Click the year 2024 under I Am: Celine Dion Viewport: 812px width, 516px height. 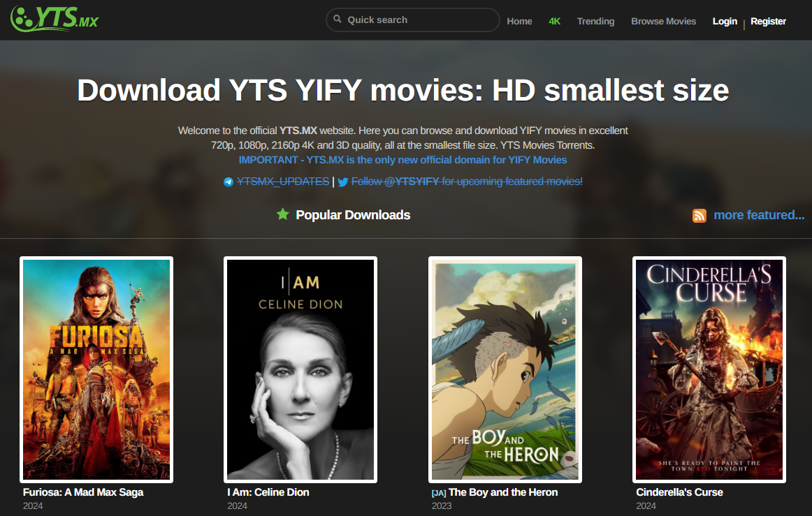click(x=237, y=506)
